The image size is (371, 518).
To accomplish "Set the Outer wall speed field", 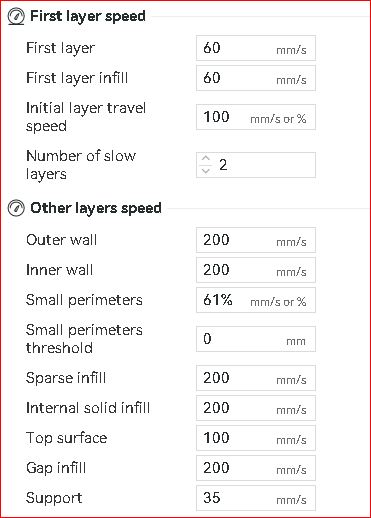I will click(x=256, y=240).
